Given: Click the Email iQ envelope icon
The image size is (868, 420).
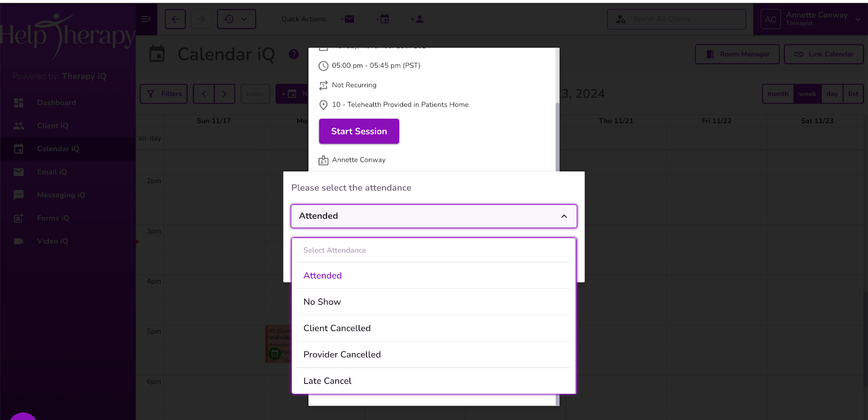Looking at the screenshot, I should point(18,172).
